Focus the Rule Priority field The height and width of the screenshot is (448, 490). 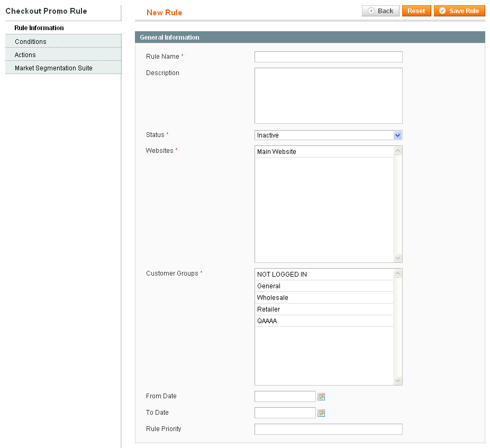(x=328, y=429)
